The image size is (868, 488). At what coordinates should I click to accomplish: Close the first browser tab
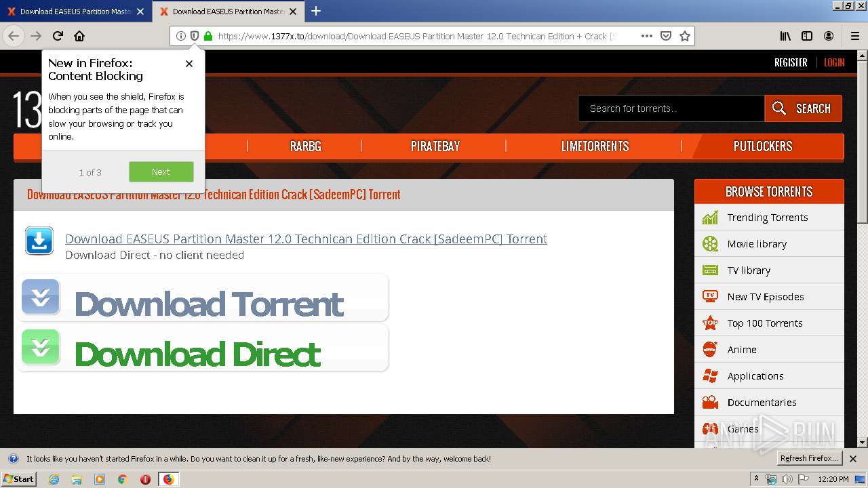point(140,12)
